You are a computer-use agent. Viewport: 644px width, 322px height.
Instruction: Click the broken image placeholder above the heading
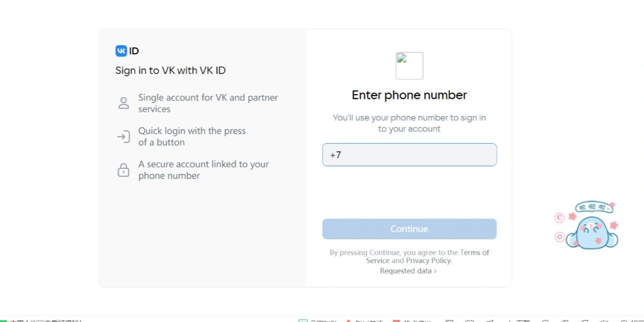(x=409, y=66)
